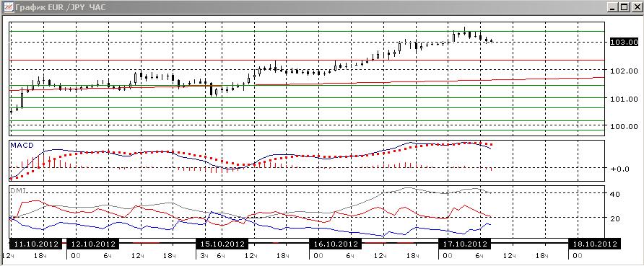Click the 102.00 price axis label
The image size is (644, 266).
(x=625, y=71)
